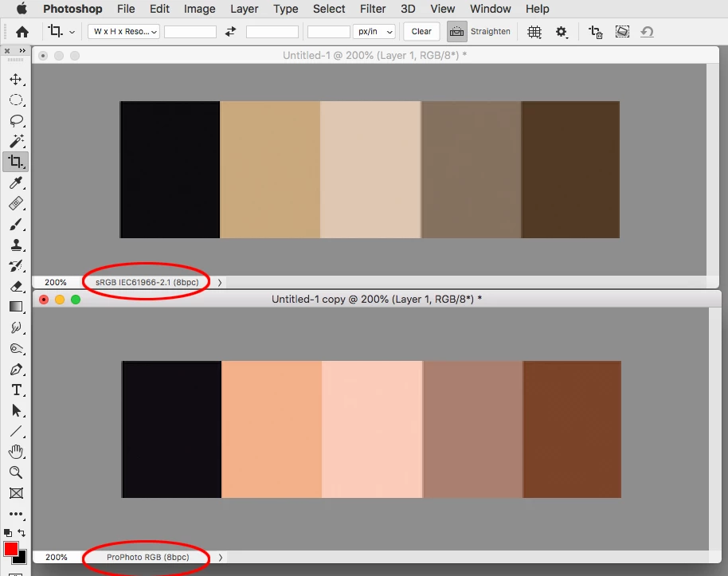Open the Edit Toolbar three-dots menu
728x576 pixels.
coord(16,514)
